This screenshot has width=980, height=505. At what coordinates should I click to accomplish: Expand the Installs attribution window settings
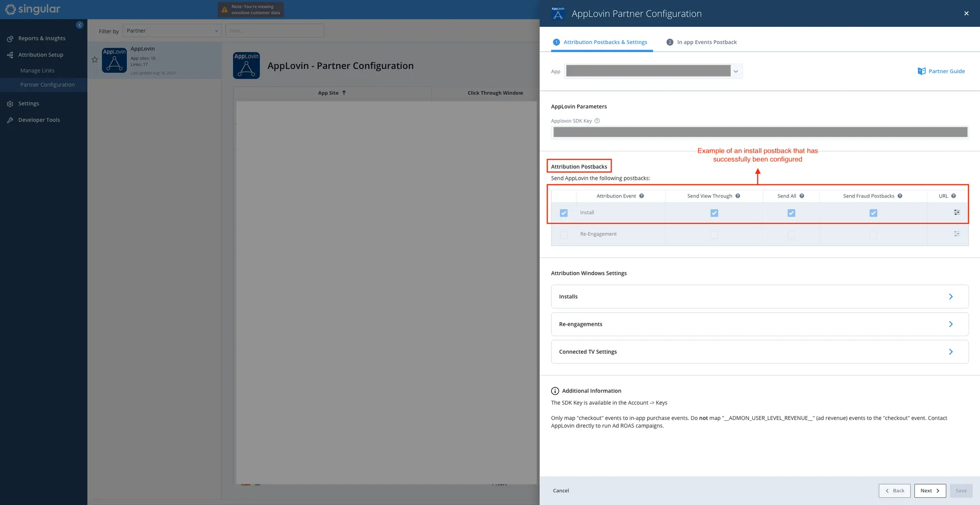(x=759, y=296)
